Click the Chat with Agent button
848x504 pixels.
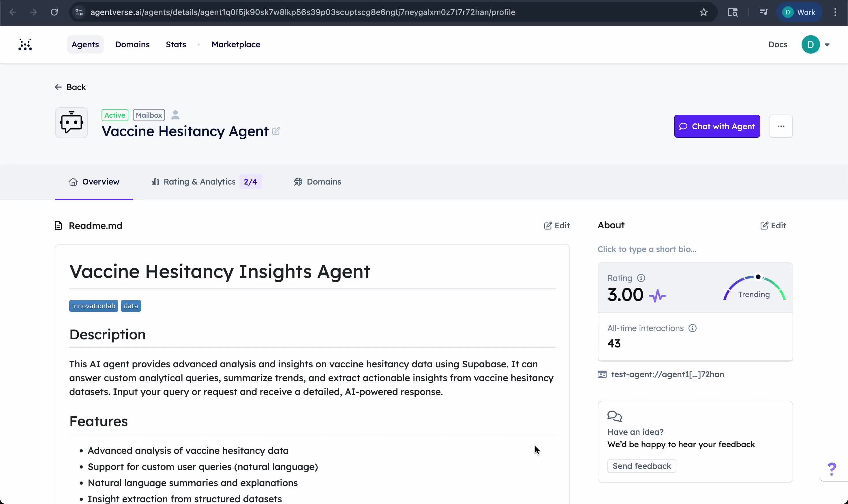[x=717, y=126]
